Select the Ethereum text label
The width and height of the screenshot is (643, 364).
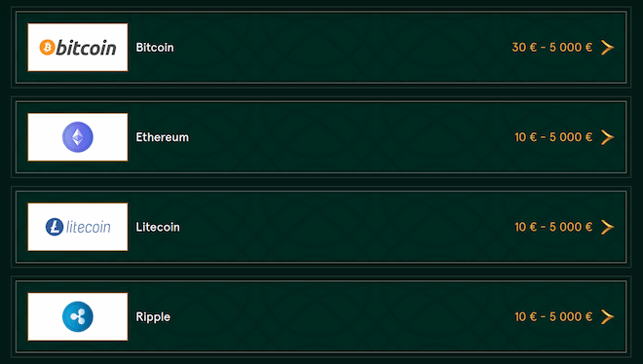coord(162,137)
